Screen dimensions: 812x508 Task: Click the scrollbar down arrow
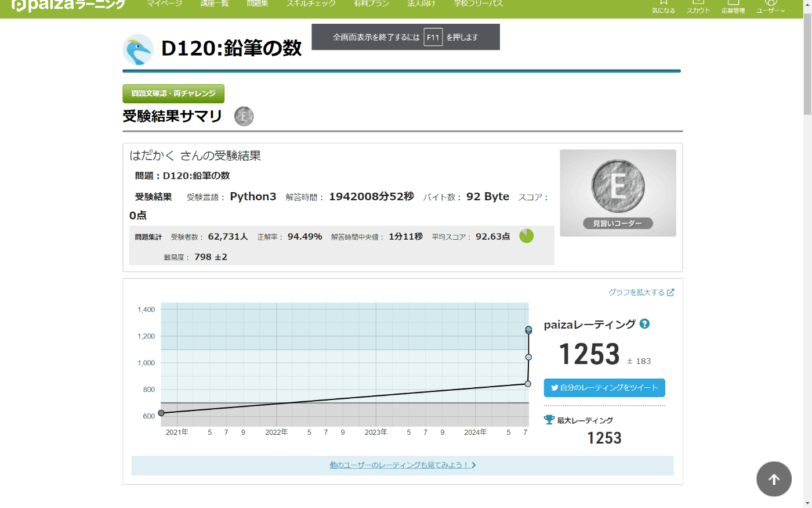pyautogui.click(x=807, y=503)
